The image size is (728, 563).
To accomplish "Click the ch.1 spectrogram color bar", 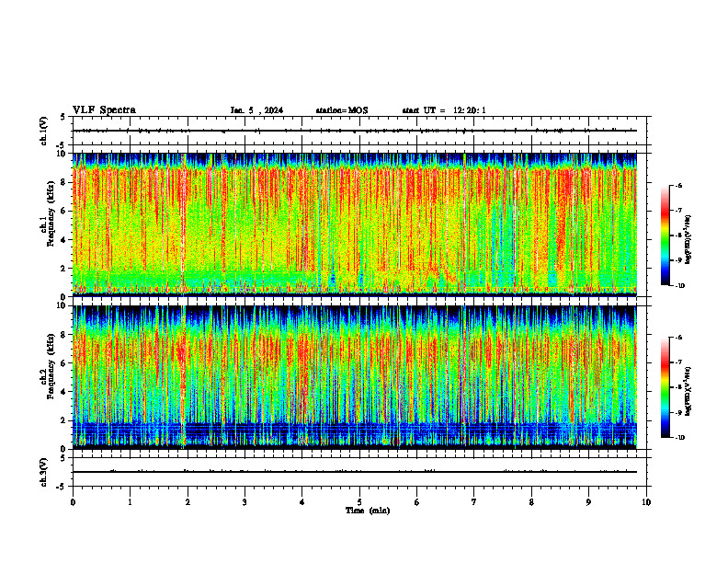I will tap(665, 236).
